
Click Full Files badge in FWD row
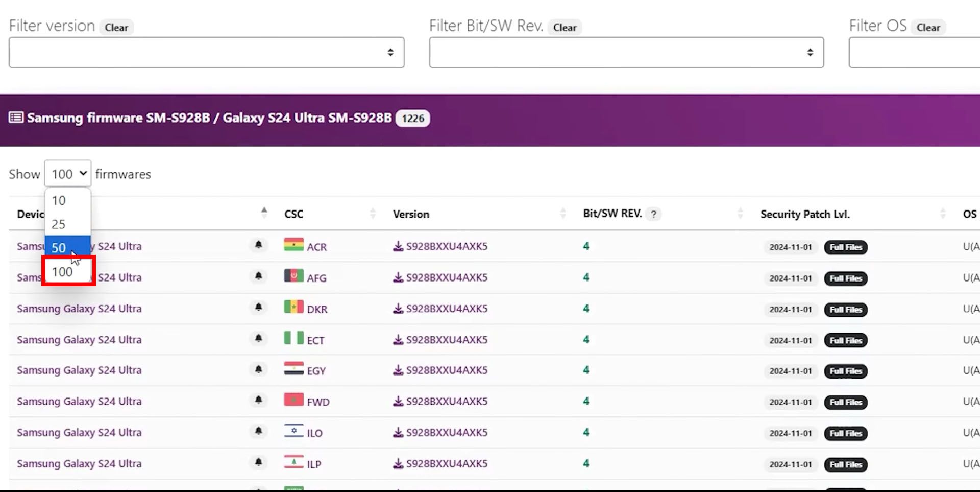coord(846,402)
